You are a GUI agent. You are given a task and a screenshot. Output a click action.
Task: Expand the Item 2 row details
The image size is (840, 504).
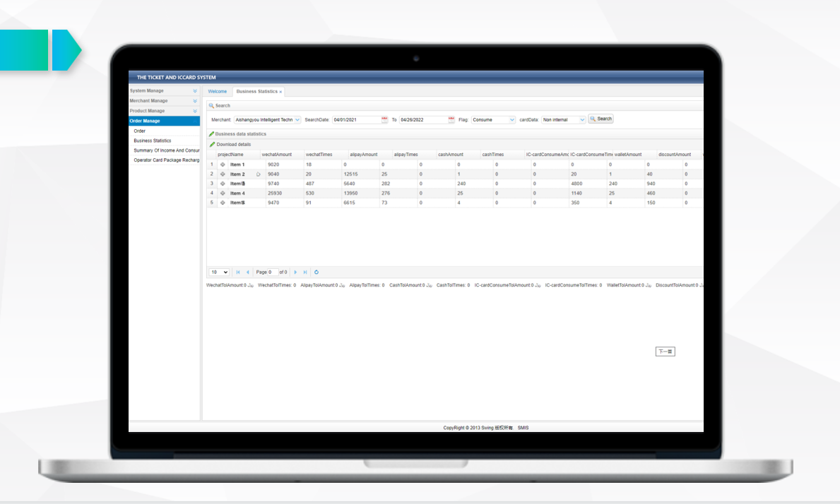pos(223,174)
